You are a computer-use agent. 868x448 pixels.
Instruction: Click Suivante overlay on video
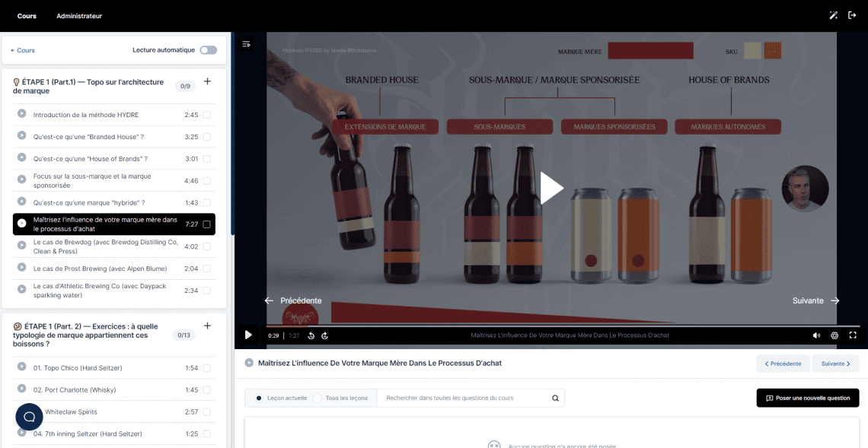[x=816, y=301]
